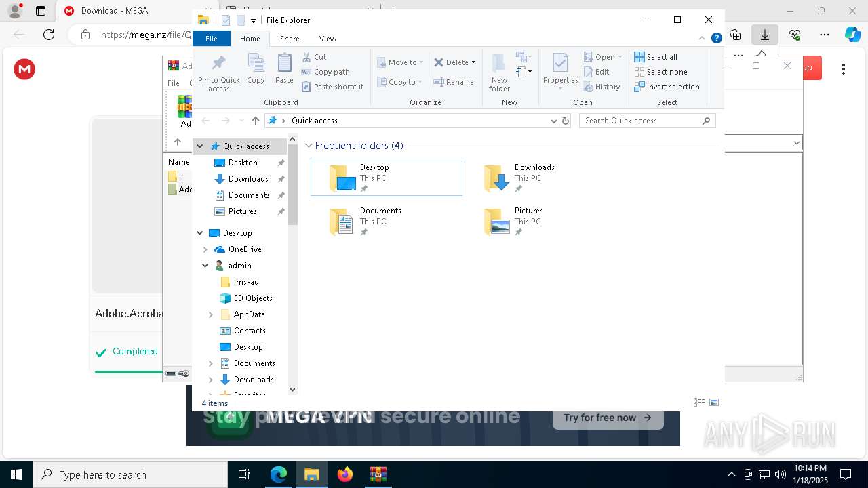
Task: Open Firefox from the taskbar
Action: tap(345, 474)
